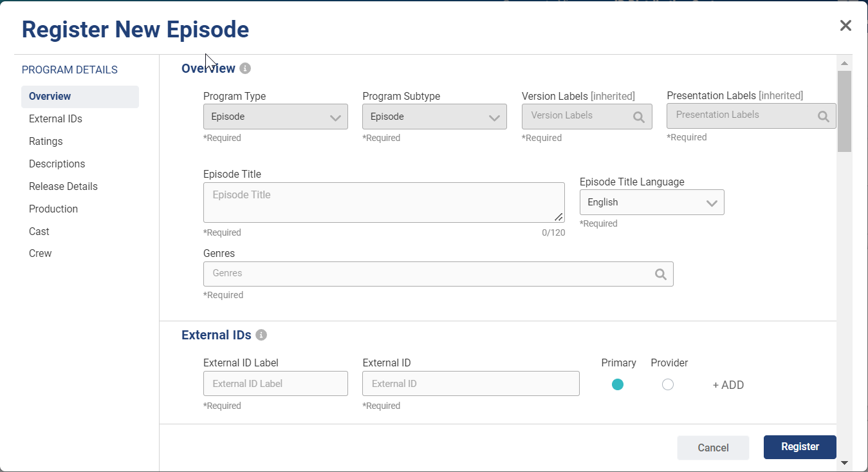Click the Overview info icon
The height and width of the screenshot is (472, 868).
point(245,68)
